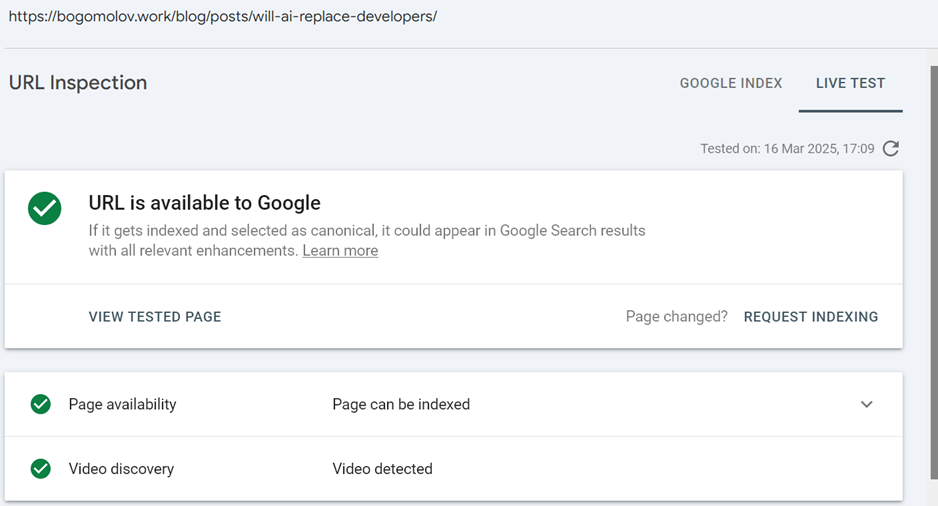Click the green check next to Video discovery
938x506 pixels.
(x=41, y=468)
